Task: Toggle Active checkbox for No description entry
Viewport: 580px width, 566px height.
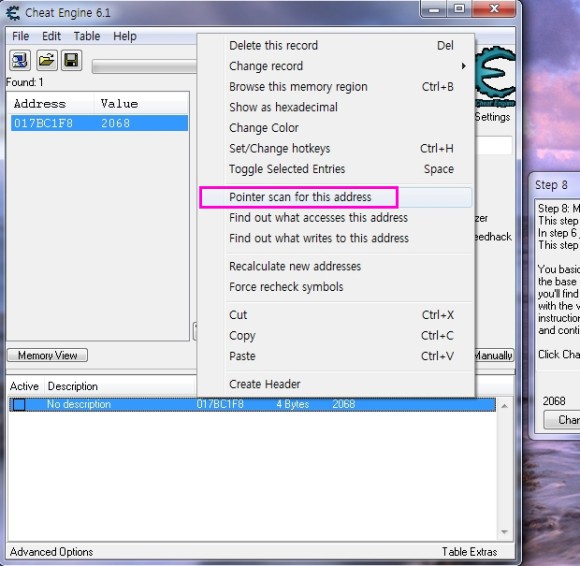Action: pos(19,404)
